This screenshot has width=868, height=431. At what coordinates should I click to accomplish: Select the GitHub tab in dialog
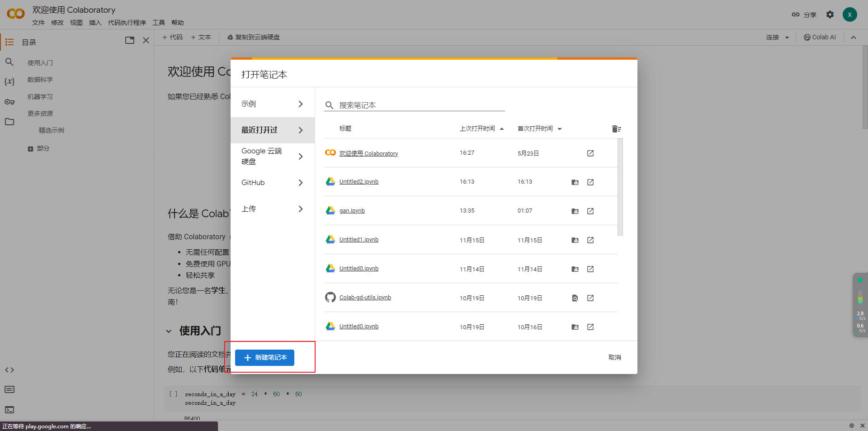[x=273, y=183]
